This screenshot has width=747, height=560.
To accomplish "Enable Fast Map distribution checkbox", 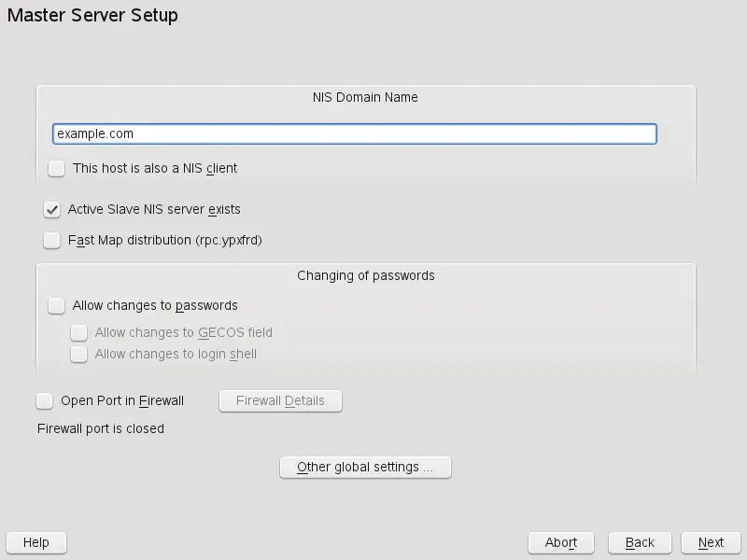I will pyautogui.click(x=52, y=240).
